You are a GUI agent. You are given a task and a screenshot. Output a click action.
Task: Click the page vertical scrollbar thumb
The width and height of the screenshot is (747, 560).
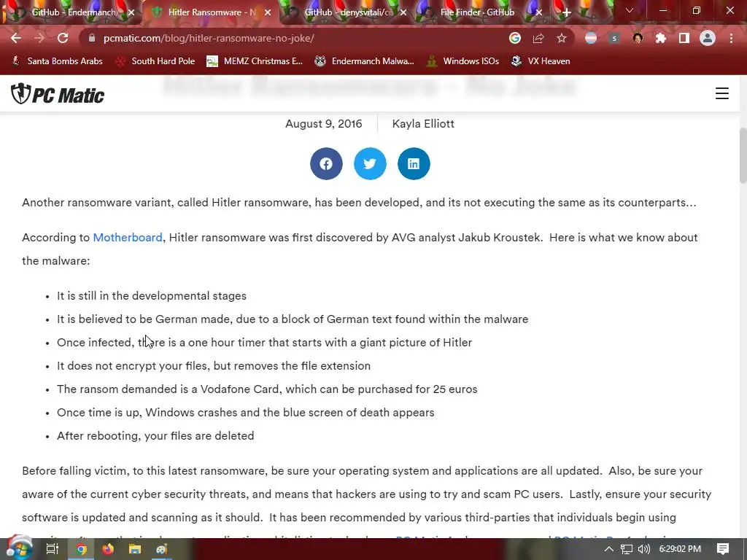point(743,155)
